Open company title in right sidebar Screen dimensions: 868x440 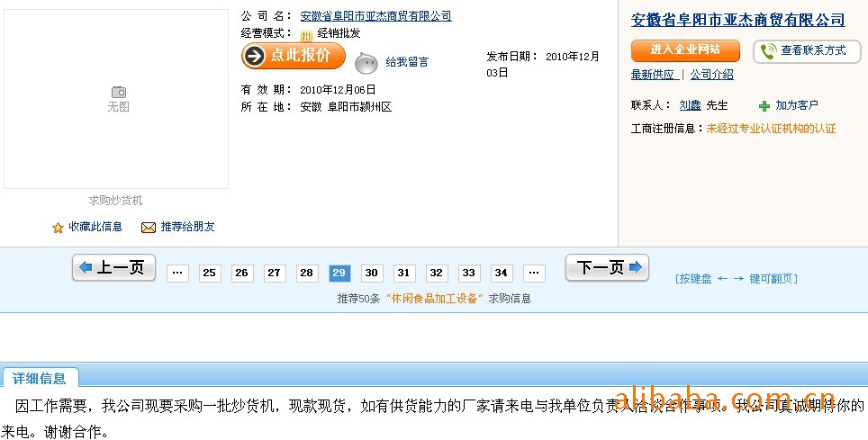738,20
